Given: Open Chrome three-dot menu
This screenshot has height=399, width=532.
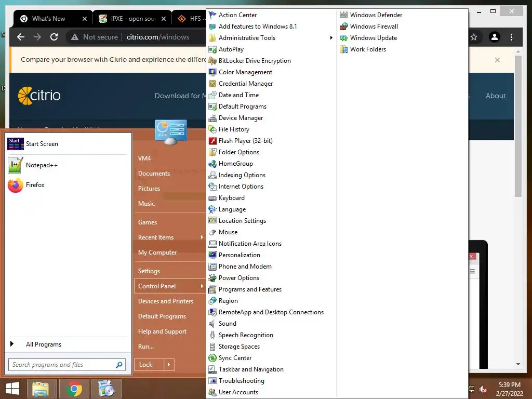Looking at the screenshot, I should [x=512, y=37].
